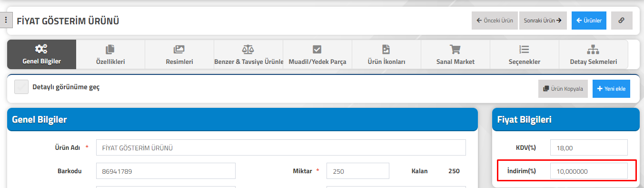644x188 pixels.
Task: Click the Yeni ekle button
Action: click(x=611, y=89)
